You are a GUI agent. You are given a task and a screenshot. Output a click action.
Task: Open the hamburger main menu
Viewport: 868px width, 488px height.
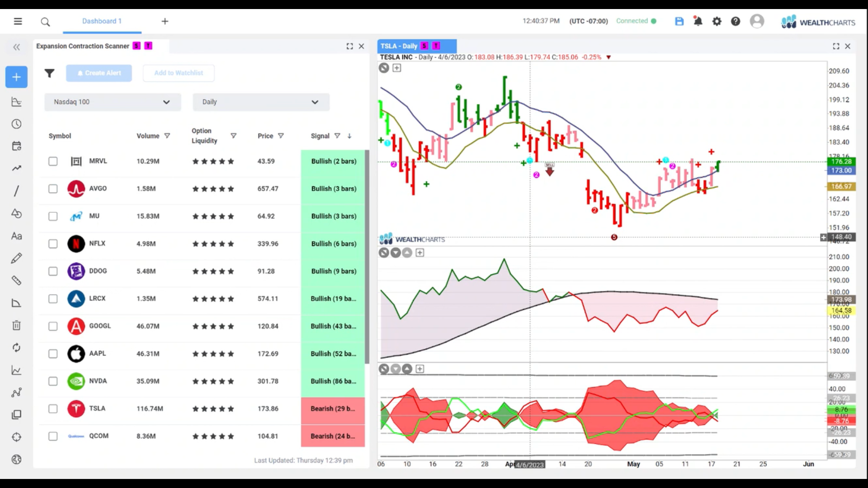18,21
